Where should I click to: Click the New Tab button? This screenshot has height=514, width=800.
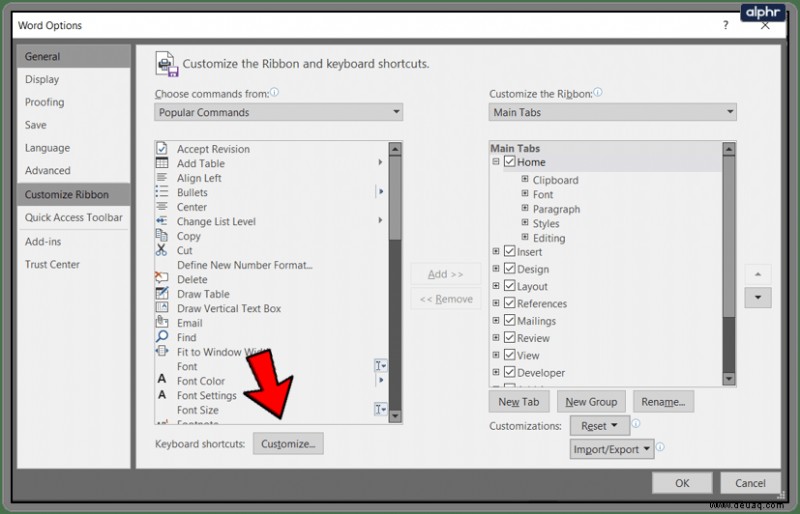click(x=519, y=402)
